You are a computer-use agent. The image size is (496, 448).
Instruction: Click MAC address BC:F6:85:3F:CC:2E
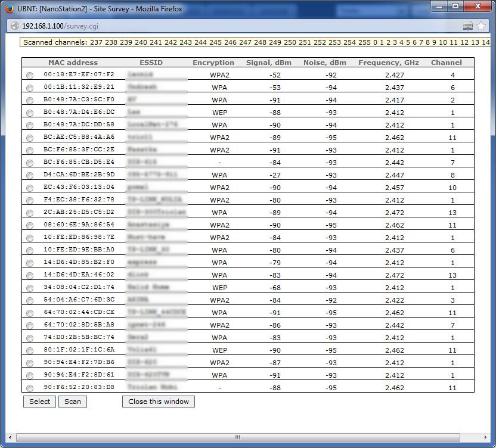[79, 149]
